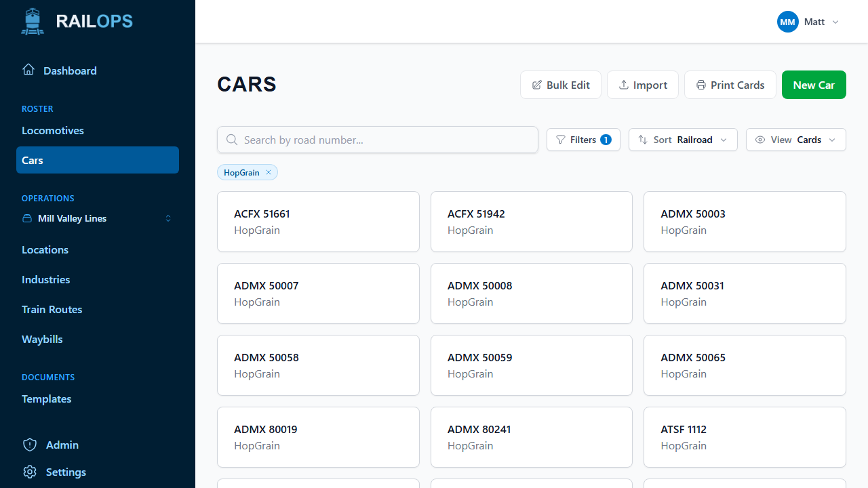
Task: Select the ADMX 50059 car card
Action: point(532,365)
